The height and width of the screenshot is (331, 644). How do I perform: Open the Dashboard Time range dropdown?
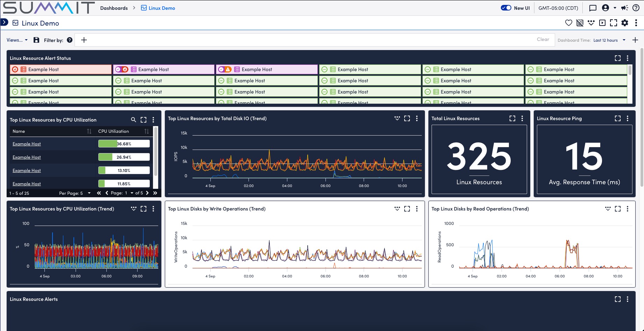point(609,40)
